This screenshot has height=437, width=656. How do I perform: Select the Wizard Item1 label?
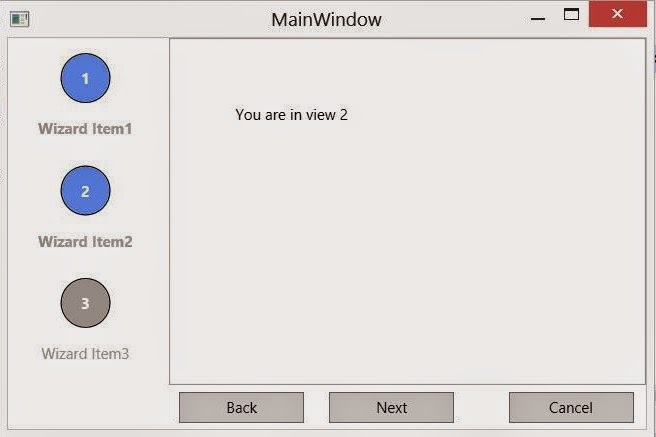point(85,129)
